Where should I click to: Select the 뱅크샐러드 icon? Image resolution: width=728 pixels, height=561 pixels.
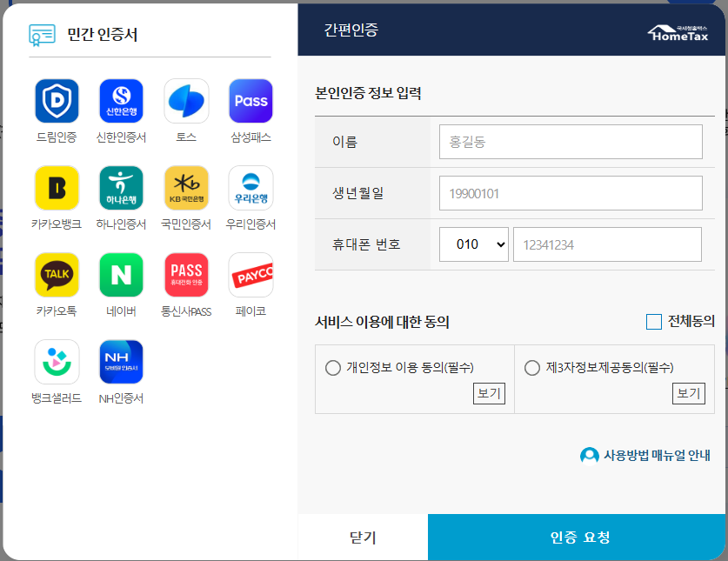57,362
